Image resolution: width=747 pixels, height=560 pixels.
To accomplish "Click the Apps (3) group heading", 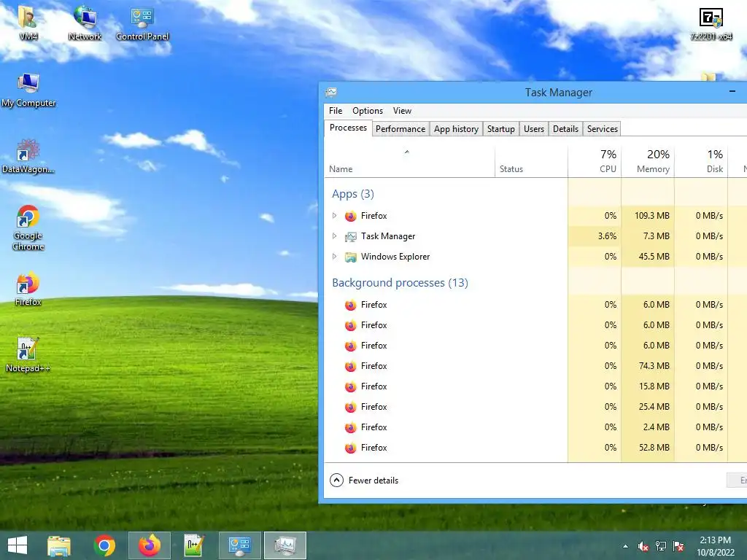I will pos(353,194).
